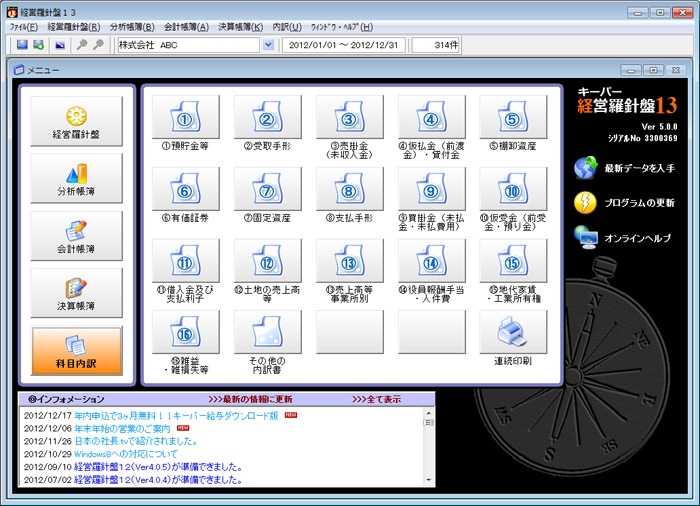700x506 pixels.
Task: Minimize the メニュー inner window
Action: point(631,71)
